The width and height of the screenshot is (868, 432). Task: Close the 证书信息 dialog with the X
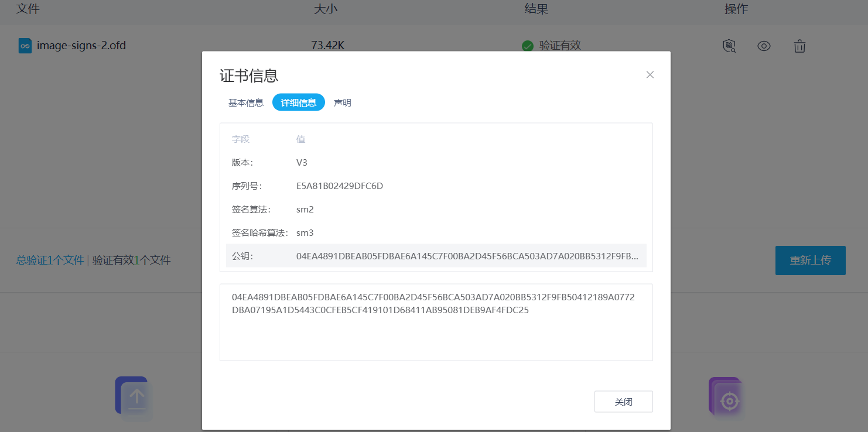pyautogui.click(x=650, y=75)
